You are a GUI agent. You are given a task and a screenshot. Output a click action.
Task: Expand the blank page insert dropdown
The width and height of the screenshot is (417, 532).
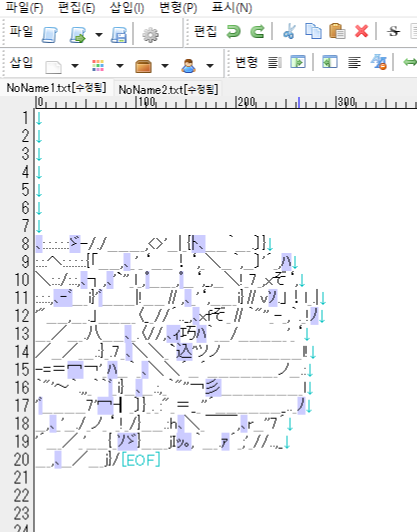pos(75,65)
